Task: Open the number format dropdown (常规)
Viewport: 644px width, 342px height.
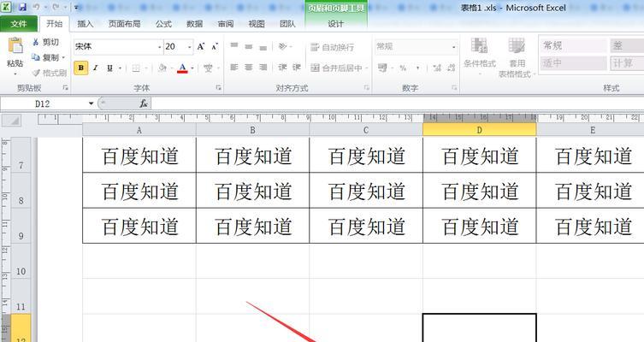Action: (454, 47)
